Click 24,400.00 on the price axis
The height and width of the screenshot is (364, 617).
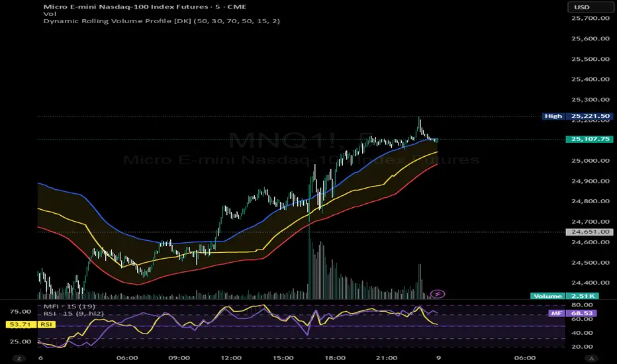pos(591,283)
